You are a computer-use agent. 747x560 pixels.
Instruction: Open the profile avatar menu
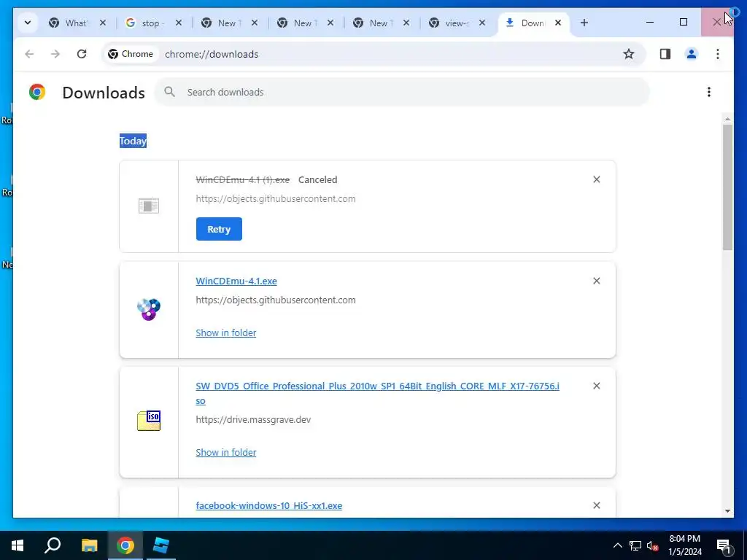(692, 54)
